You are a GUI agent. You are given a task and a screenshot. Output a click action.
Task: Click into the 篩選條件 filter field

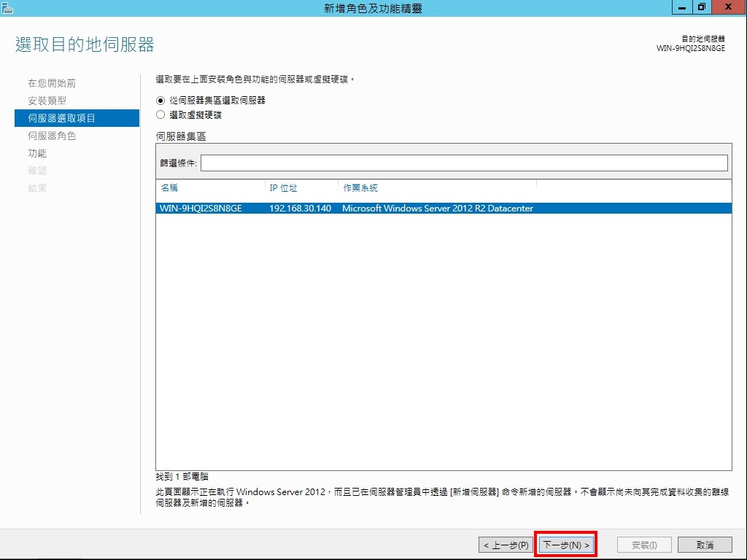(464, 163)
